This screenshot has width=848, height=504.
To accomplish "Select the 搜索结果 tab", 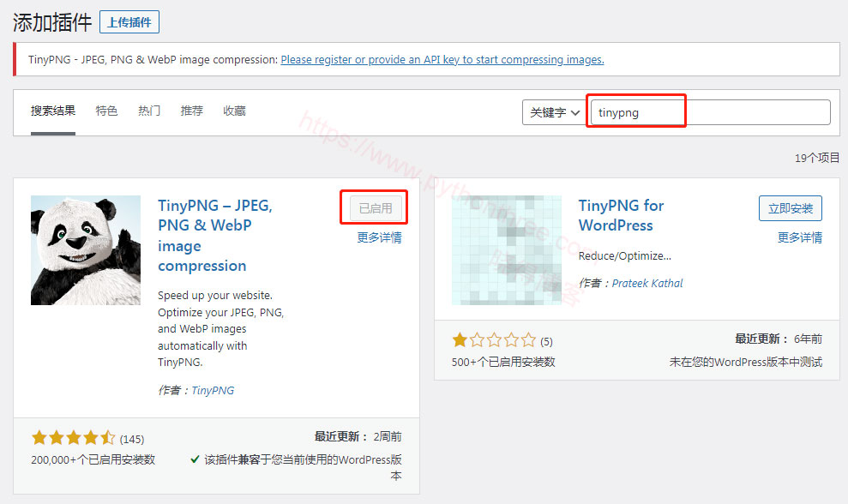I will coord(53,111).
